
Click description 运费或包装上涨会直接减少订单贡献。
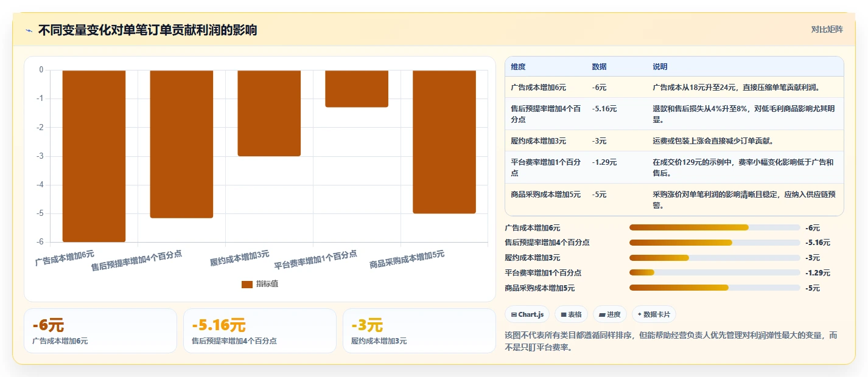click(713, 140)
